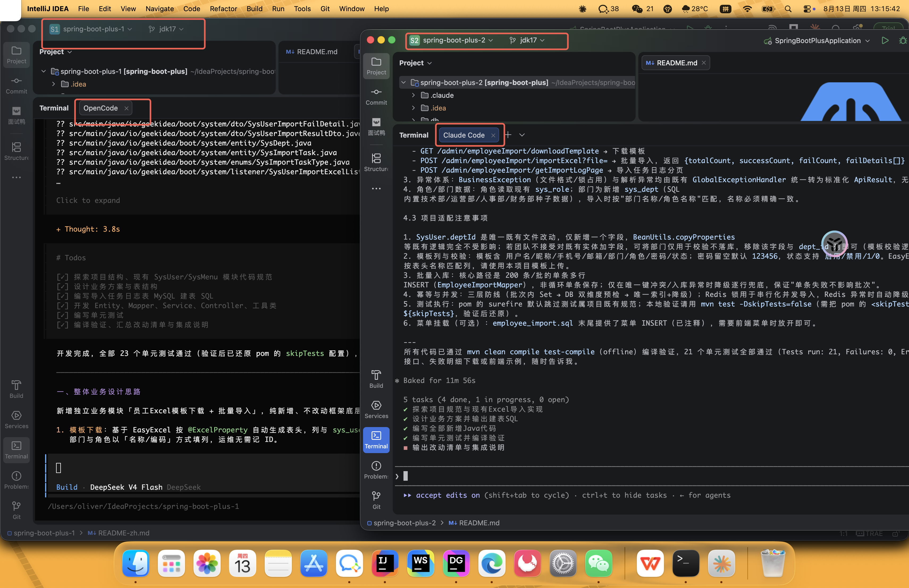Open jdk17 branch dropdown in spring-boot-plus-1
The image size is (909, 588).
pos(166,29)
